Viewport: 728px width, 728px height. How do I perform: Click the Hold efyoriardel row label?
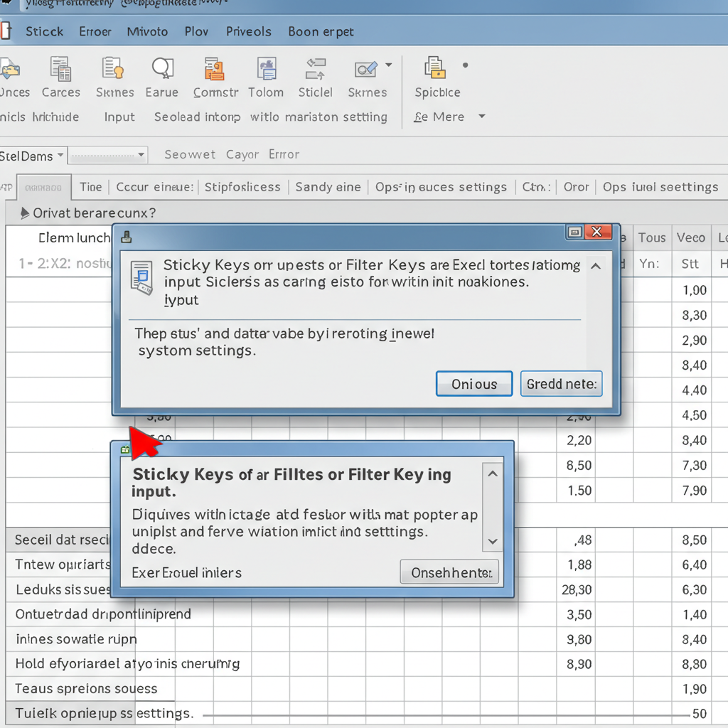128,664
